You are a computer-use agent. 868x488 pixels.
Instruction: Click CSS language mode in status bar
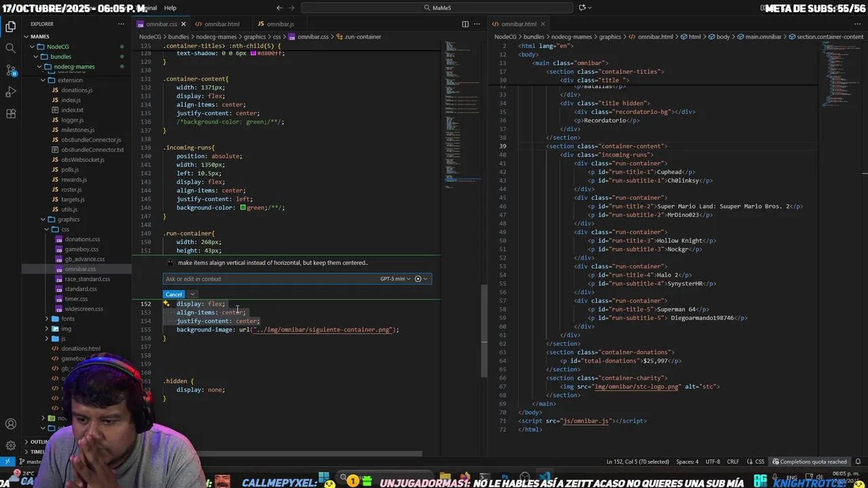click(x=759, y=462)
